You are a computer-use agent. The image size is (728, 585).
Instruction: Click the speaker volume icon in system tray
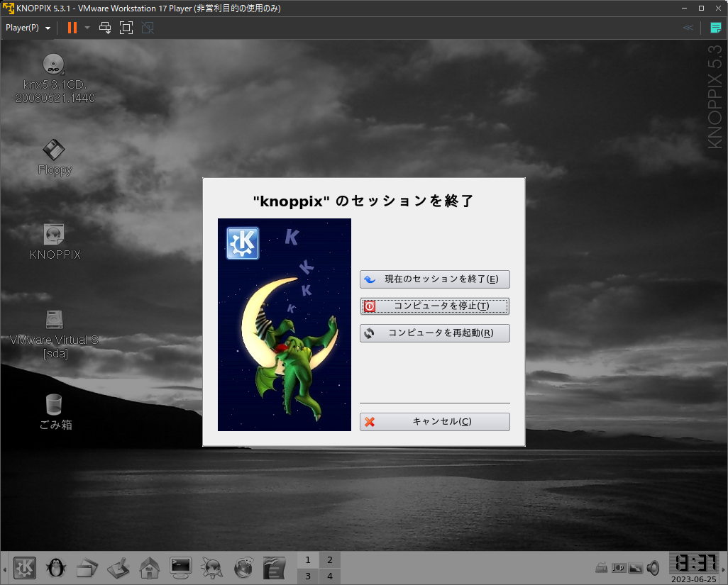pyautogui.click(x=653, y=568)
